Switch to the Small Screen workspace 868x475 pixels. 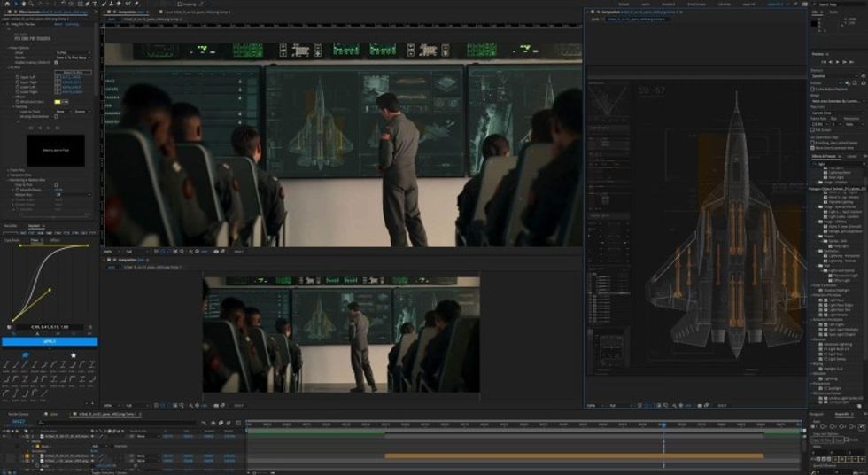click(696, 4)
